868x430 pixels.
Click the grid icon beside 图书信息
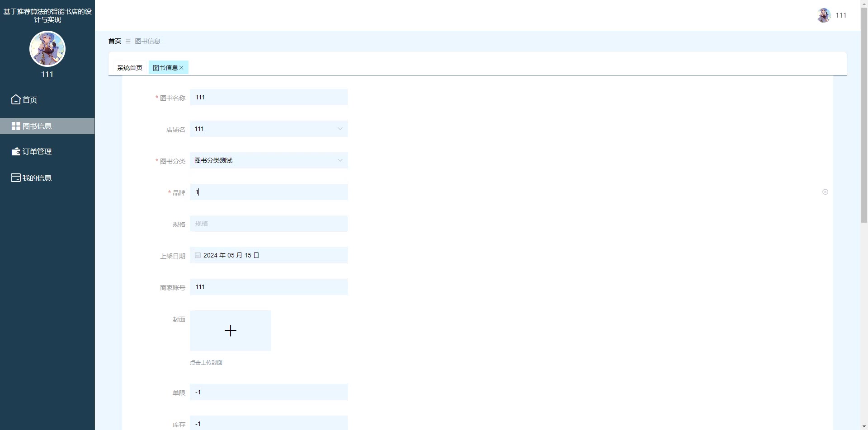point(16,126)
